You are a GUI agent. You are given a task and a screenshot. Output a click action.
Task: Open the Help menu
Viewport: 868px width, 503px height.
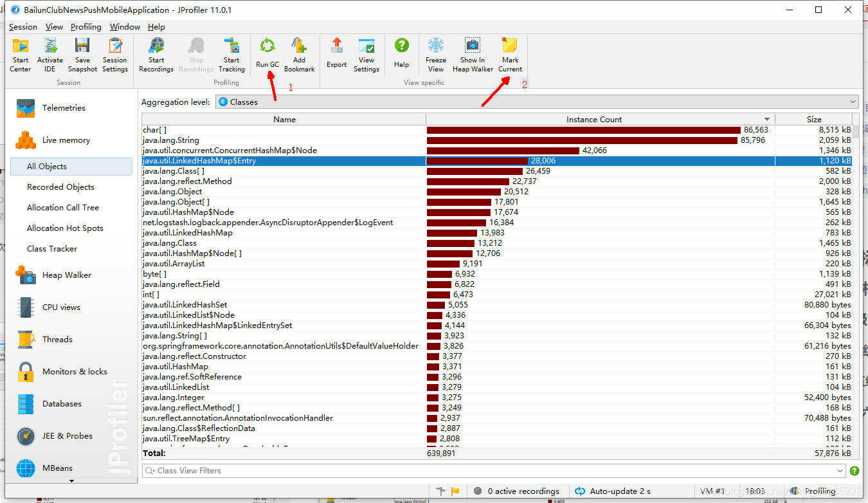[x=156, y=26]
